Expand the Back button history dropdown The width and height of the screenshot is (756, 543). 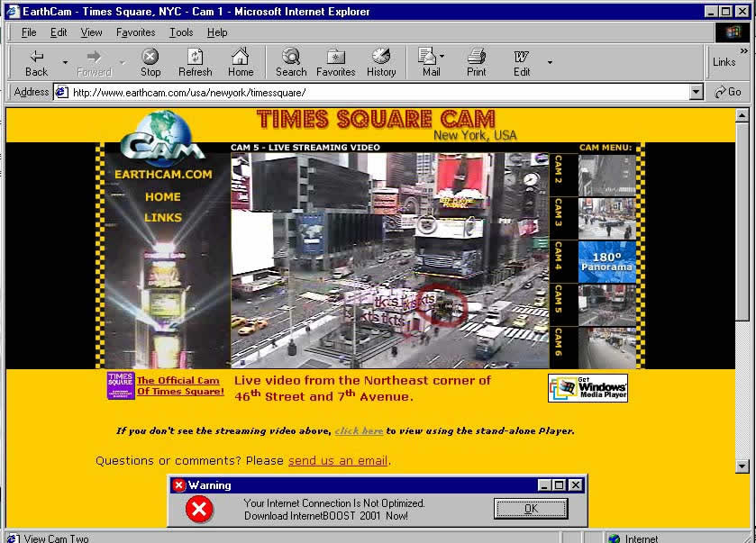[x=65, y=63]
